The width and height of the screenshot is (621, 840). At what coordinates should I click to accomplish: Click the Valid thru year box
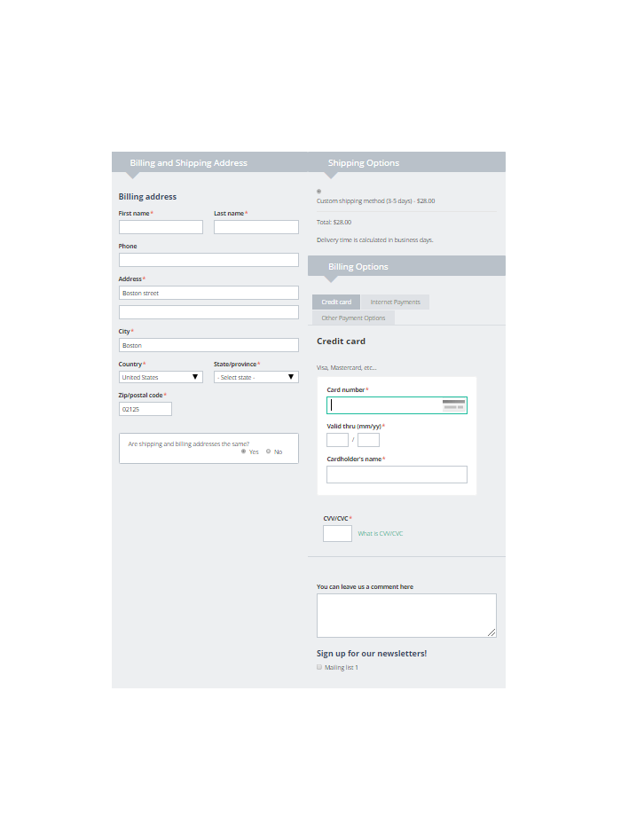coord(369,440)
